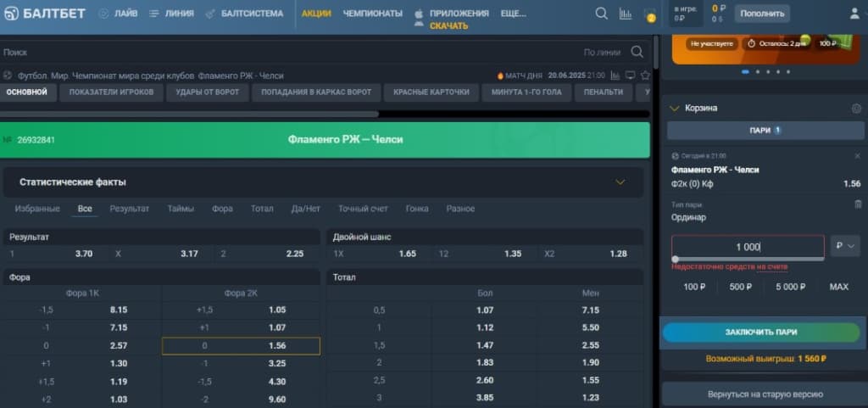Select double chance X2 at 1.28
This screenshot has height=408, width=868.
pyautogui.click(x=591, y=254)
